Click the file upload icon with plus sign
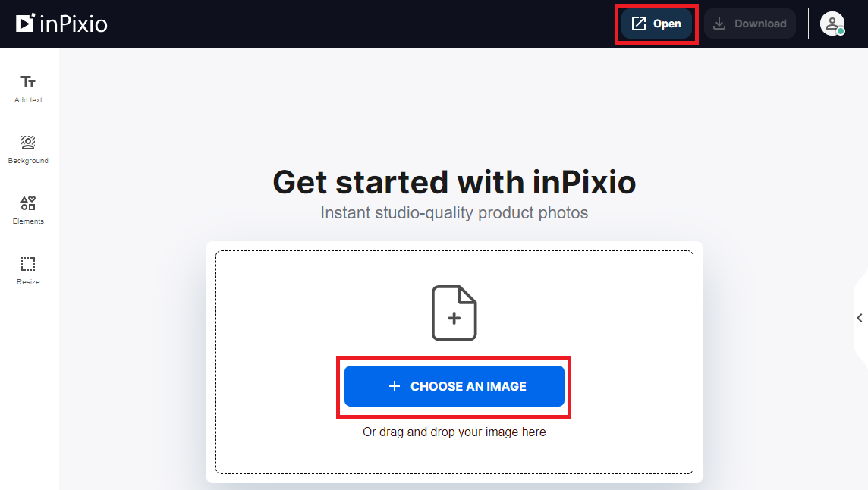868x490 pixels. click(x=454, y=313)
